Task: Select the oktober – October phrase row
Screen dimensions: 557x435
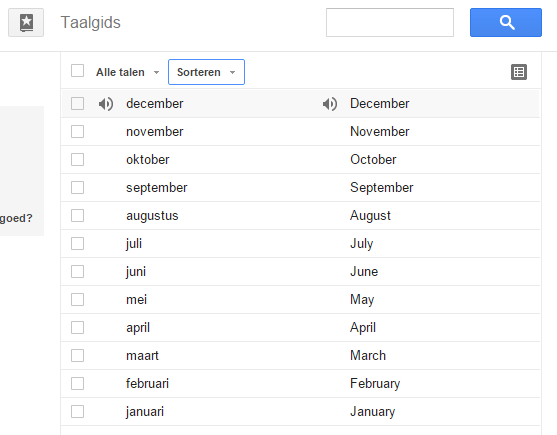Action: (x=301, y=160)
